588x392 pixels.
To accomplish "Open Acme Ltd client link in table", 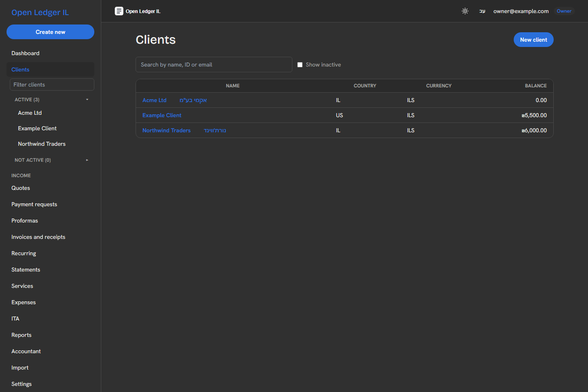I will tap(154, 100).
